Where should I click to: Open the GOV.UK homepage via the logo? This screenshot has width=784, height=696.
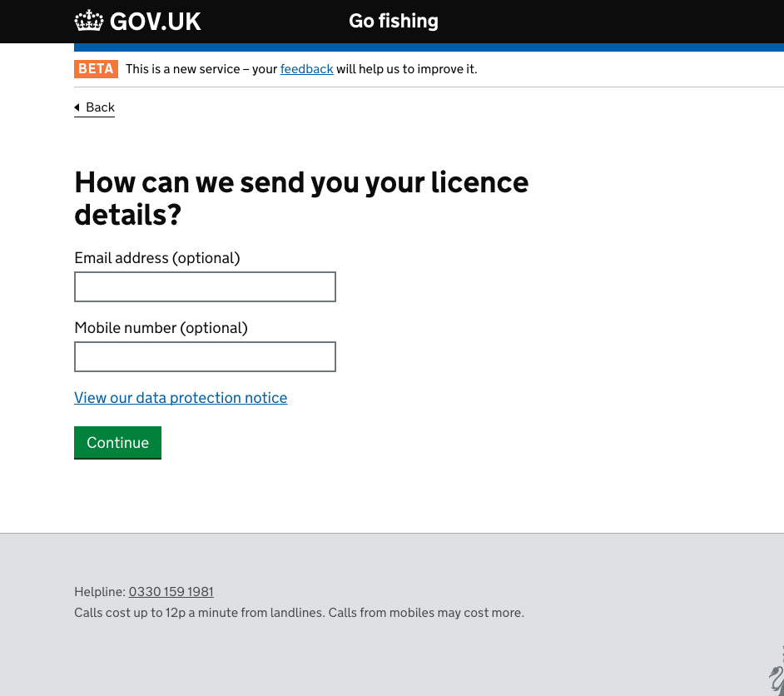point(137,21)
